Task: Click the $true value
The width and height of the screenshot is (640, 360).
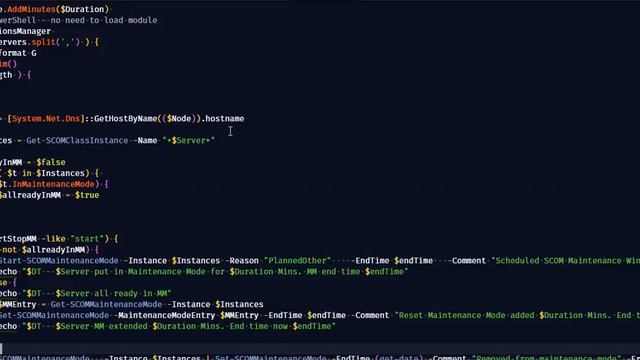Action: click(87, 195)
